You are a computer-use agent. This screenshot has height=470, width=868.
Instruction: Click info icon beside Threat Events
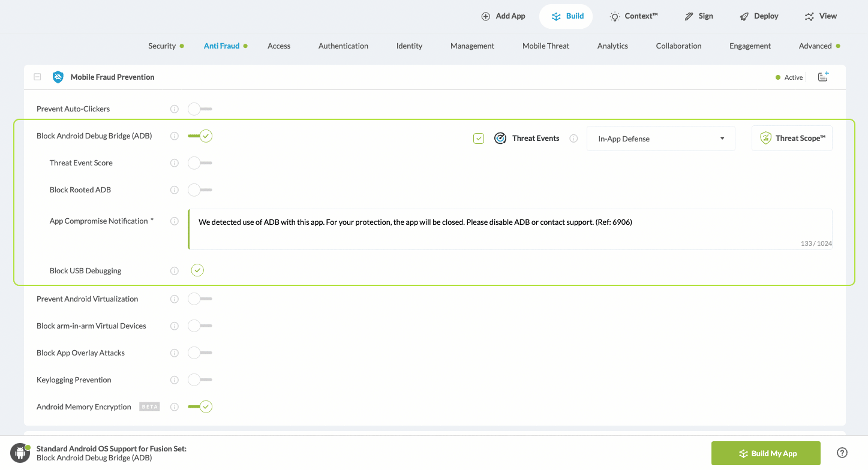573,138
